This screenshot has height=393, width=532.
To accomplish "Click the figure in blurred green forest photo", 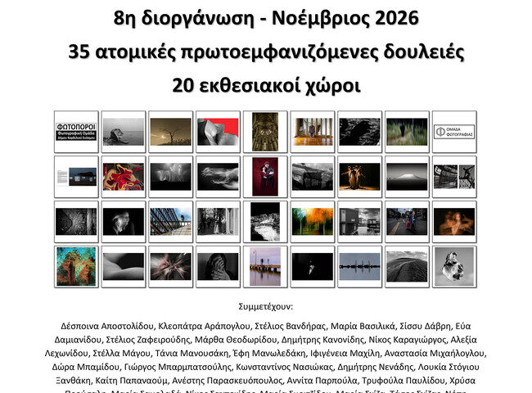I will (x=407, y=132).
